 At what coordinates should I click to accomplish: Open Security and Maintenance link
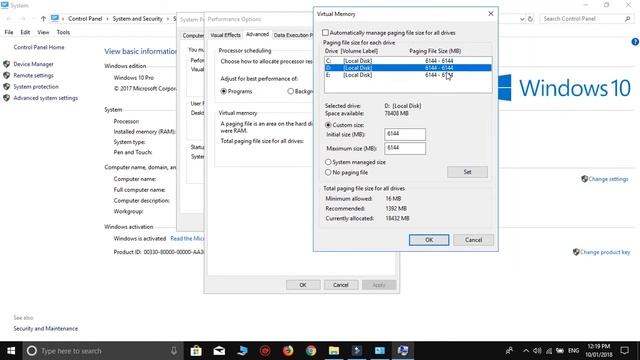pyautogui.click(x=46, y=329)
